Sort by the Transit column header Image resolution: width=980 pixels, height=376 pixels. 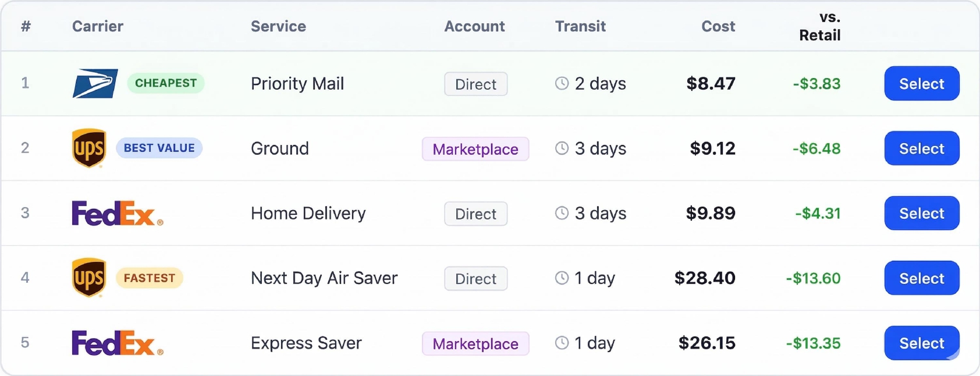pyautogui.click(x=580, y=26)
